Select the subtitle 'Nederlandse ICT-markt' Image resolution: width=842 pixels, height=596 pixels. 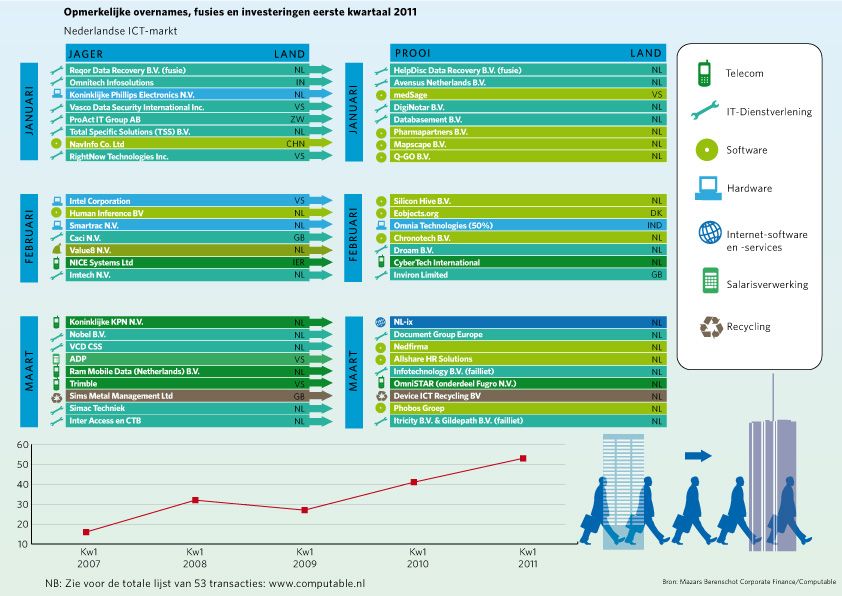[120, 31]
